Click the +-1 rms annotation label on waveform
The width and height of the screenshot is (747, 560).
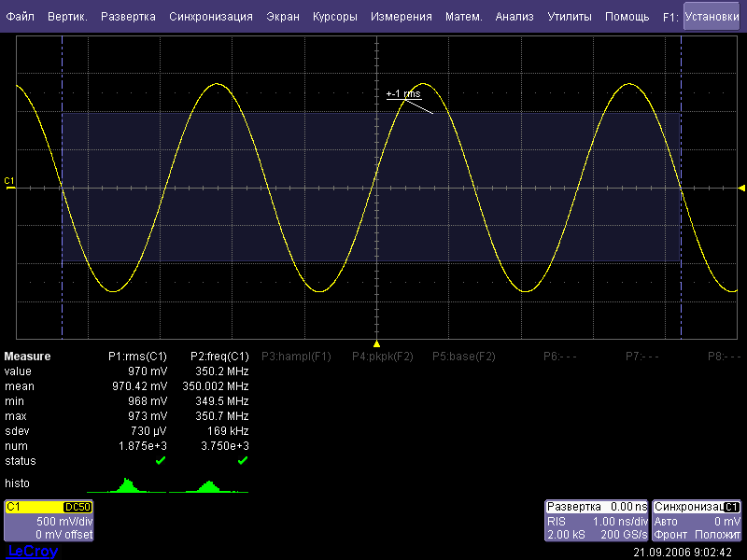point(403,94)
